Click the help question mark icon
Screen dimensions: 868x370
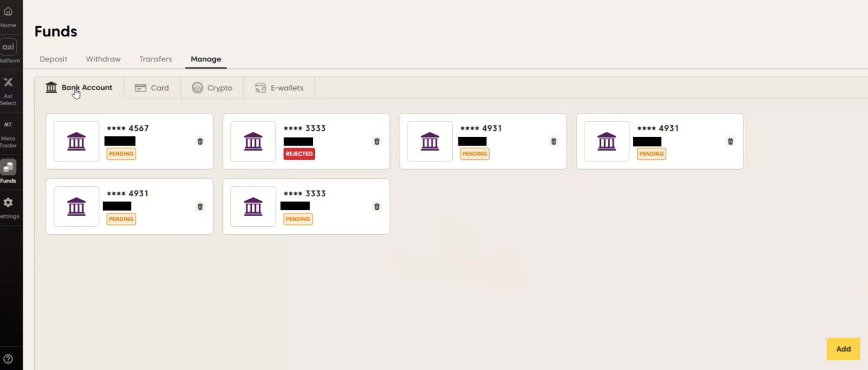point(8,359)
